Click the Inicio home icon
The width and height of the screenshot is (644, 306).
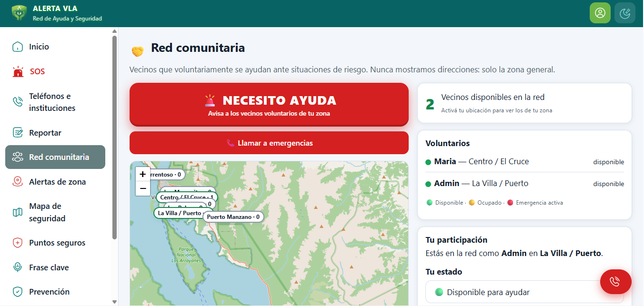tap(18, 47)
